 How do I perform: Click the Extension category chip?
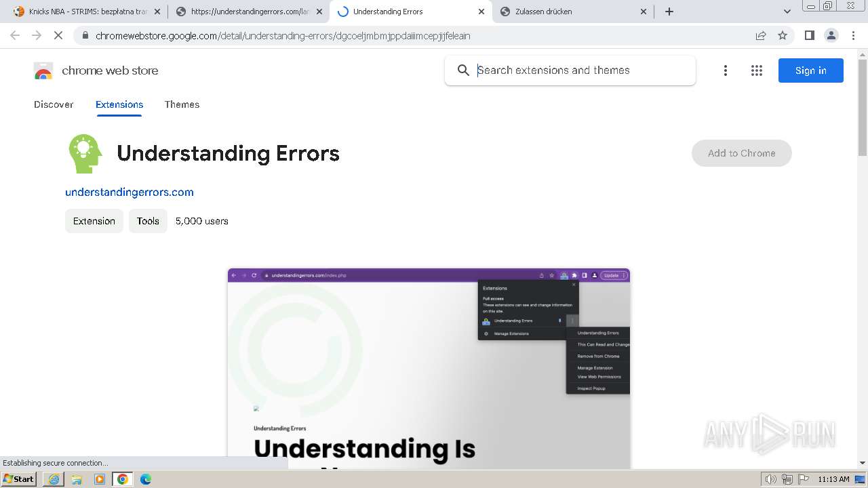click(x=94, y=221)
